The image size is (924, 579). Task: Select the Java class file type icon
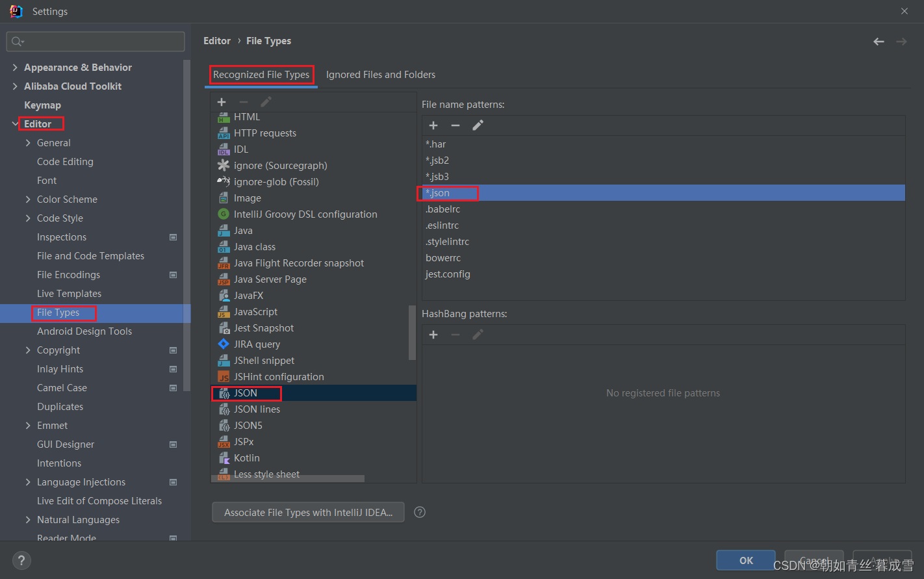224,247
